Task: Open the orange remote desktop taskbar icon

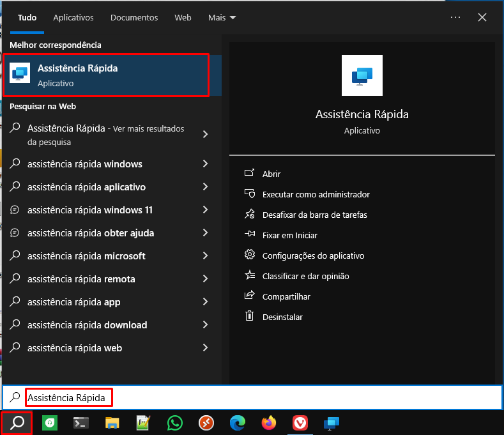Action: tap(206, 423)
